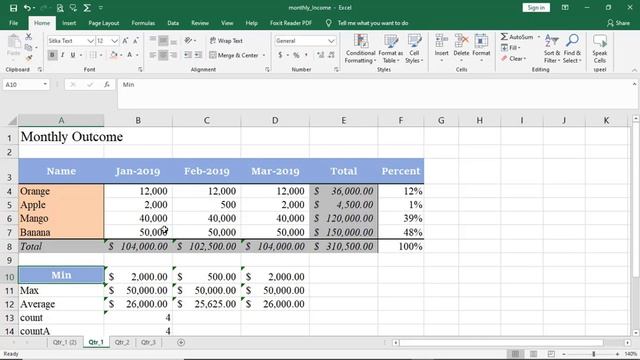Screen dimensions: 640x360
Task: Add a new sheet with plus icon
Action: [x=181, y=342]
